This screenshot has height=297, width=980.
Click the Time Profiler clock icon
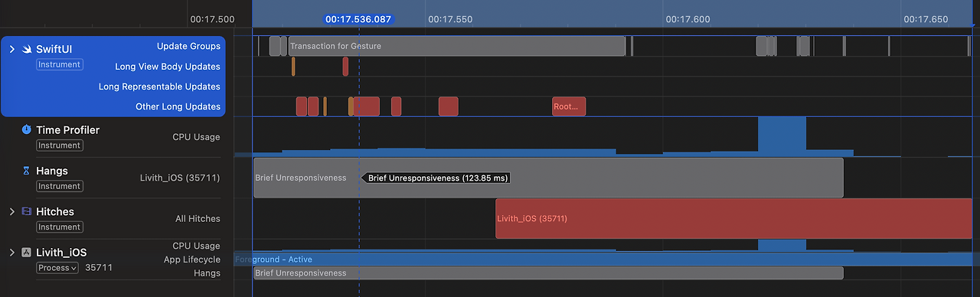(x=26, y=130)
